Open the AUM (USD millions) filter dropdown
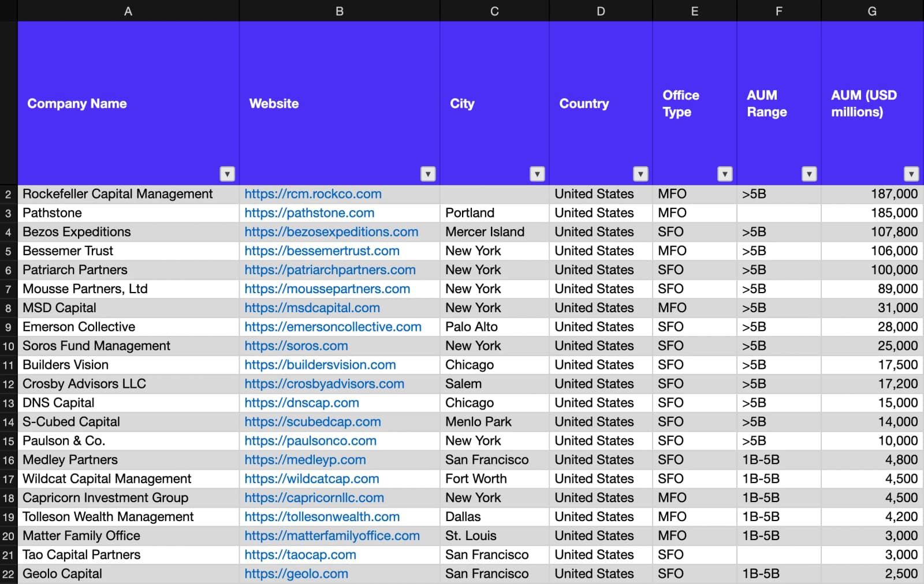The width and height of the screenshot is (924, 584). tap(911, 174)
